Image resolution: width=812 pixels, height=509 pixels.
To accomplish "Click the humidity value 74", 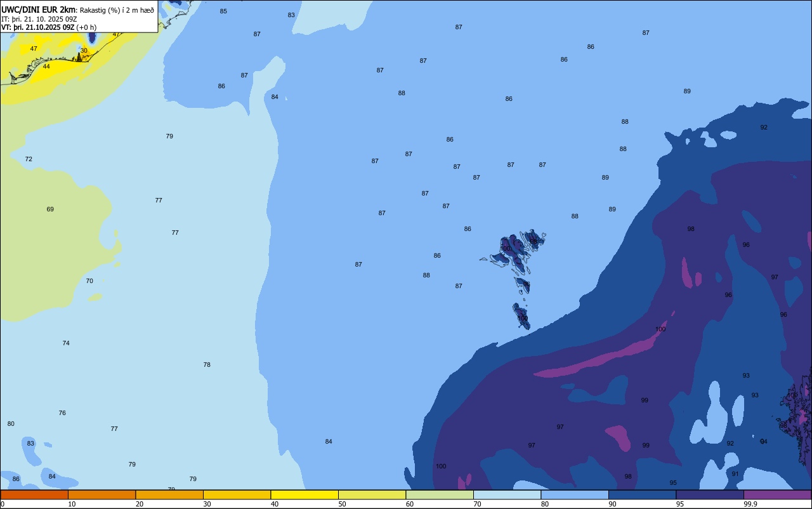I will pos(66,343).
